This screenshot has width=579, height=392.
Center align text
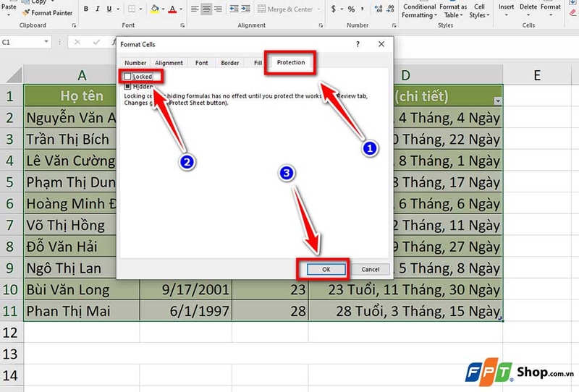tap(206, 9)
